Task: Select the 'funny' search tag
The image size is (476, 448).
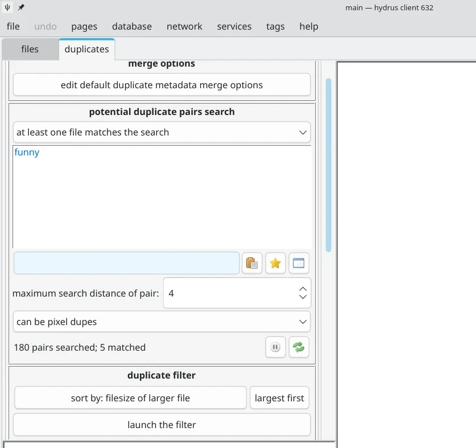Action: [x=27, y=152]
